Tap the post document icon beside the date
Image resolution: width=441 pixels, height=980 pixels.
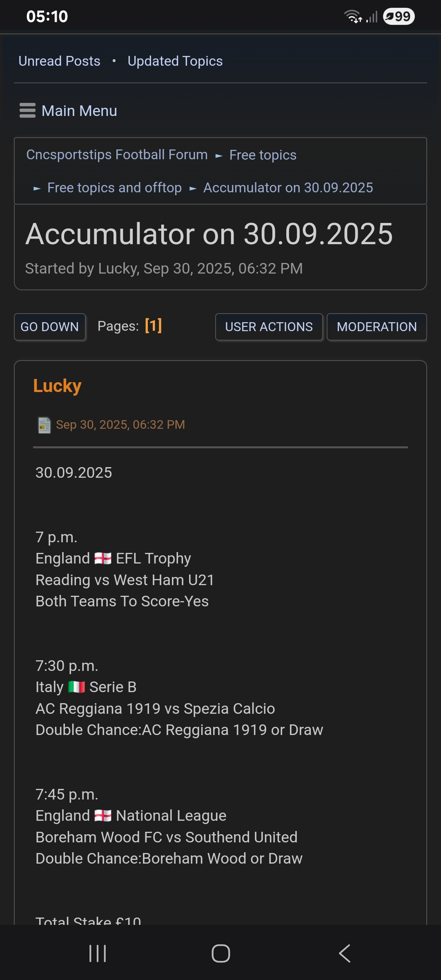tap(44, 425)
